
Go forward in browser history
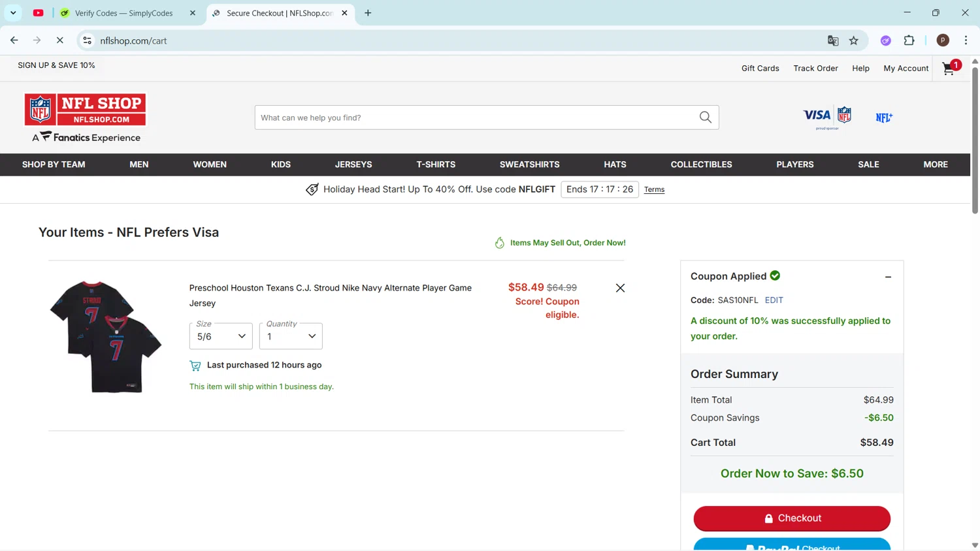[x=37, y=40]
